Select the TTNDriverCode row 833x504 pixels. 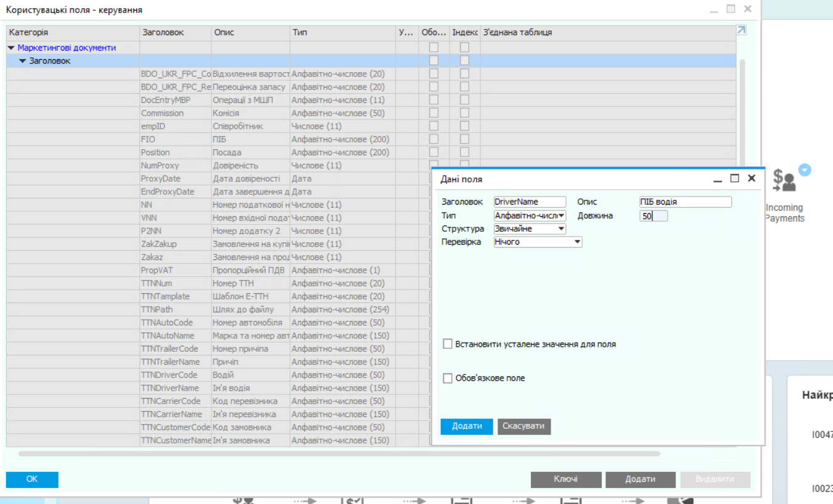click(219, 375)
